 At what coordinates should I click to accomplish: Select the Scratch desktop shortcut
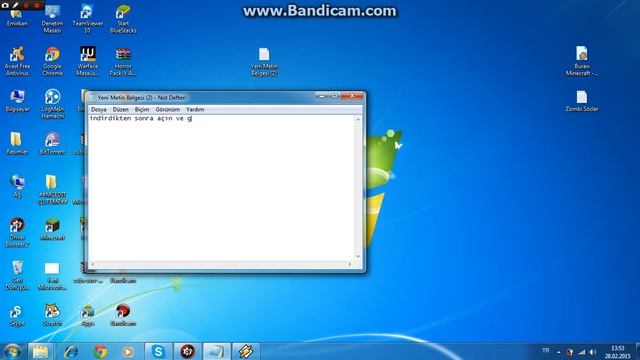pos(52,315)
